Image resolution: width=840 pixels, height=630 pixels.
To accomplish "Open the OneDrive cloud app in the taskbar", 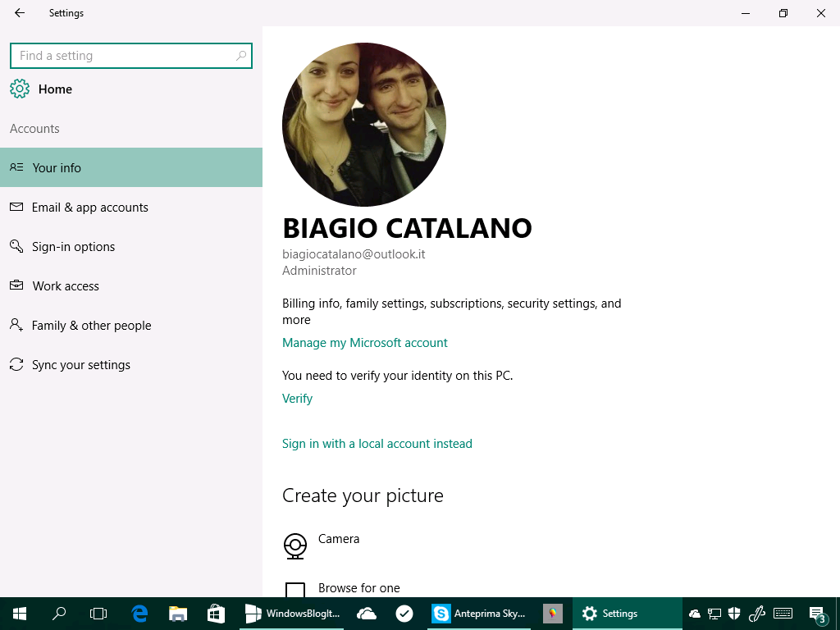I will (x=367, y=614).
